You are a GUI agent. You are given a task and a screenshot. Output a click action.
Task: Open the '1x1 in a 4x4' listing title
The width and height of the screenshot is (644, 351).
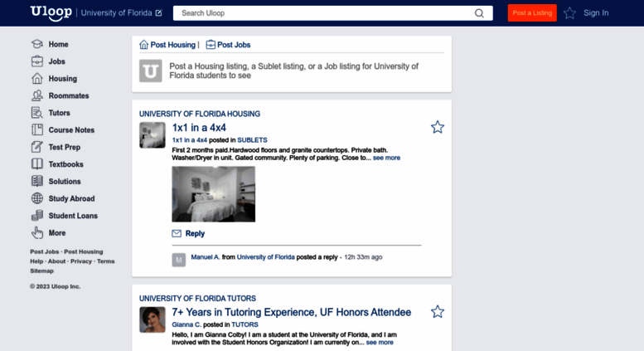click(199, 128)
